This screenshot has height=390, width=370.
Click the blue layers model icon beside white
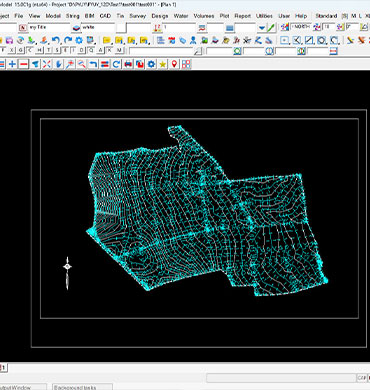tap(77, 28)
